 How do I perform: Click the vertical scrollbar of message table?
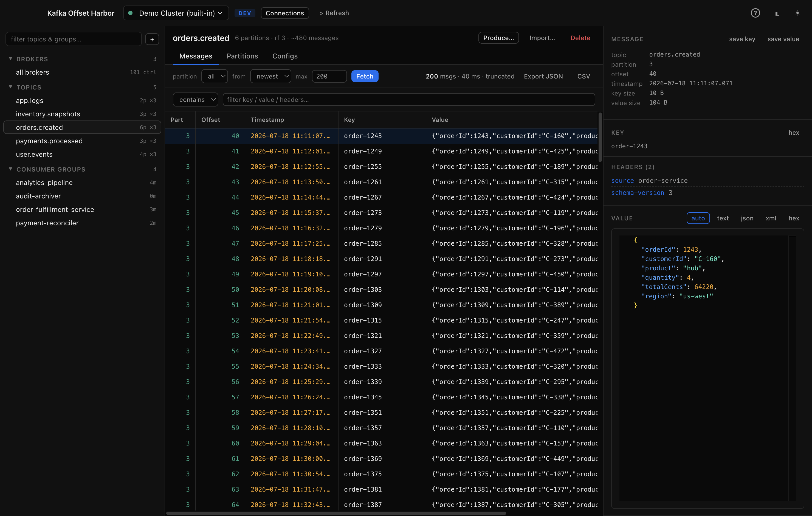point(600,137)
